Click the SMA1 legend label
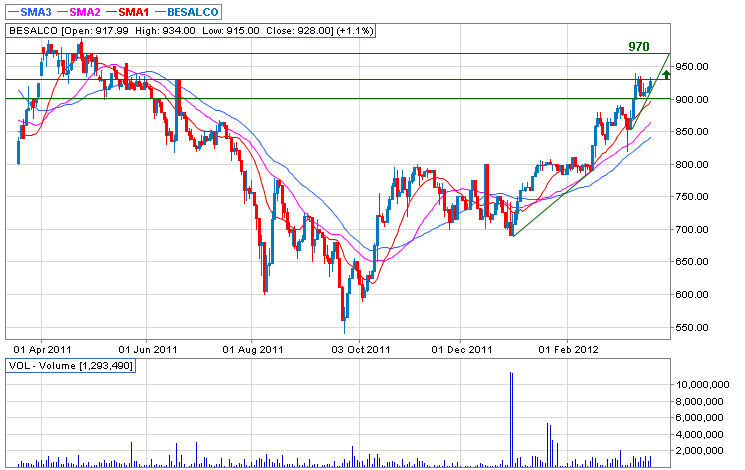The image size is (745, 470). tap(134, 12)
